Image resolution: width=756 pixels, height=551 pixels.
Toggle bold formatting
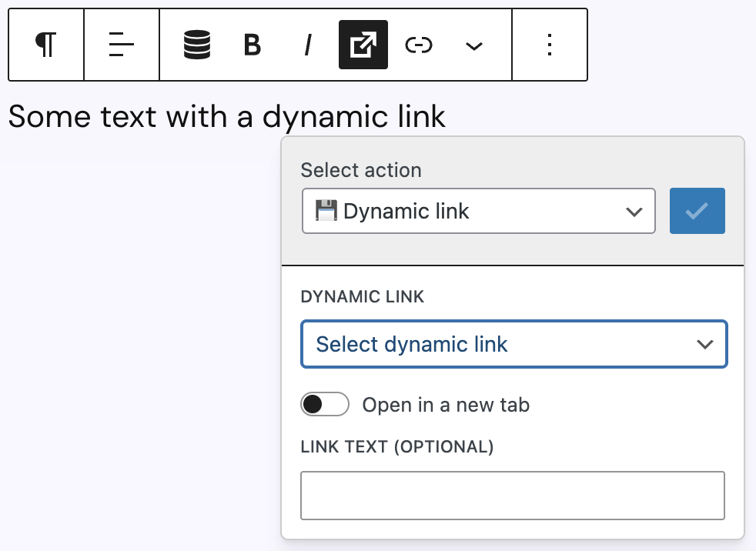tap(253, 45)
